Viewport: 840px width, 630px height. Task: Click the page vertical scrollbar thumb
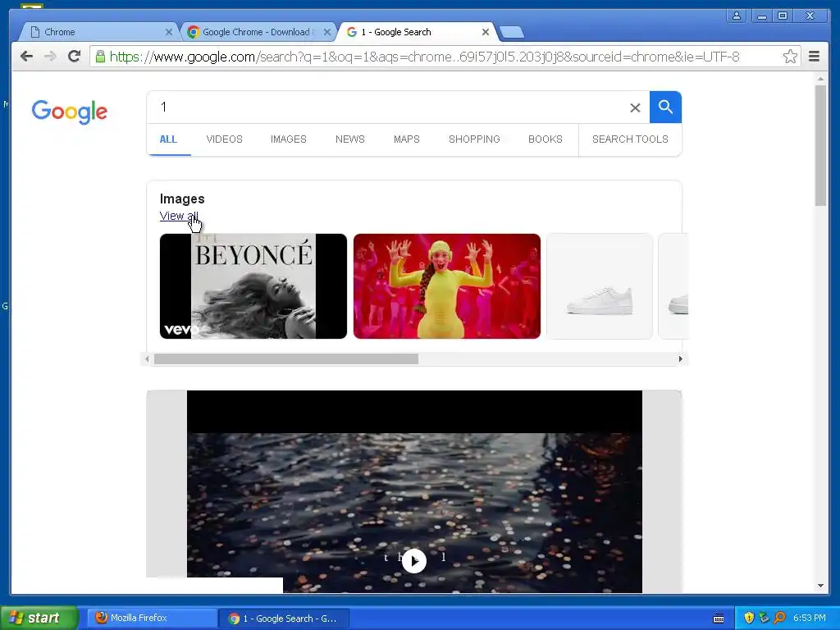click(820, 144)
